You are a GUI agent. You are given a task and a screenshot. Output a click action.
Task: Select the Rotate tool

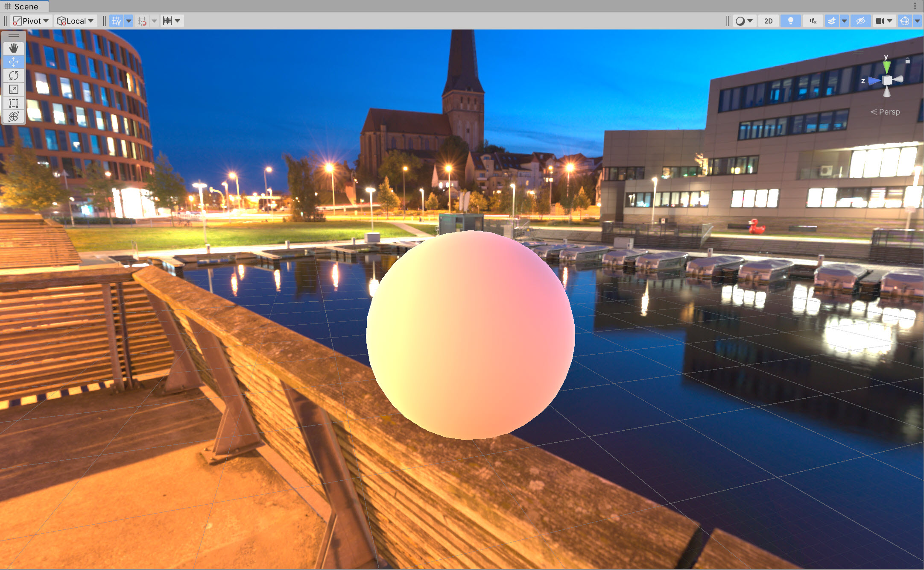pos(14,76)
